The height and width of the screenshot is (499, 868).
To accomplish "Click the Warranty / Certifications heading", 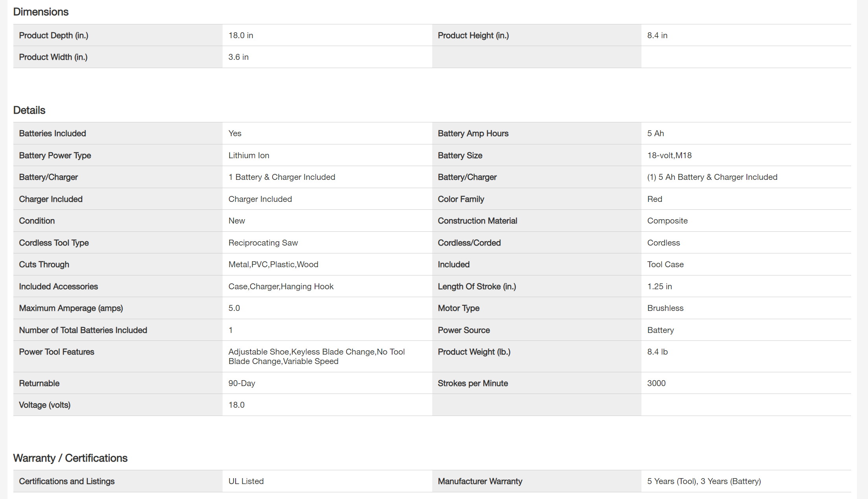I will pyautogui.click(x=70, y=458).
